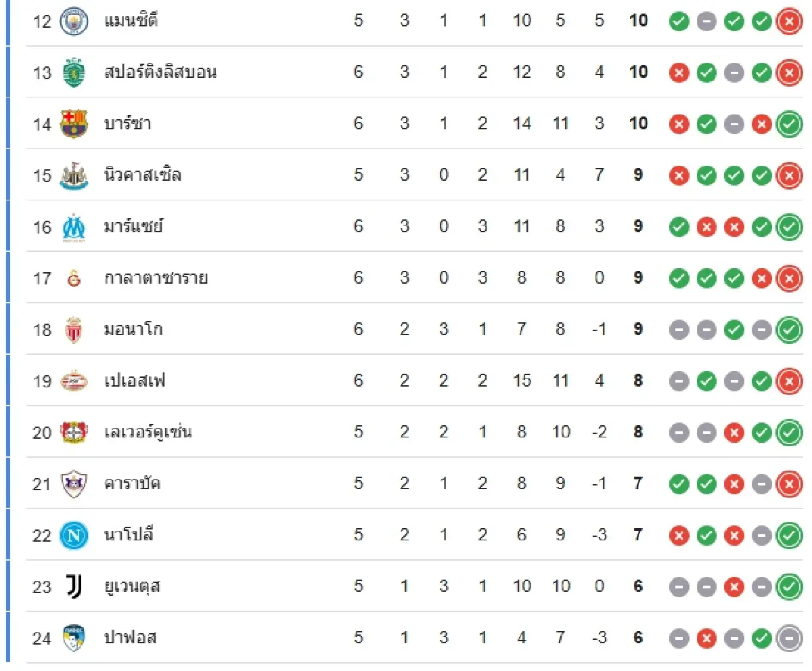The width and height of the screenshot is (812, 671).
Task: Open team name มอนาโก
Action: 133,330
